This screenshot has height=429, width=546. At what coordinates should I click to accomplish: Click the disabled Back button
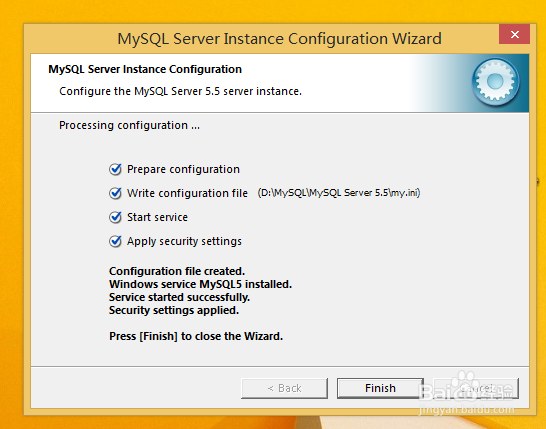(x=284, y=388)
